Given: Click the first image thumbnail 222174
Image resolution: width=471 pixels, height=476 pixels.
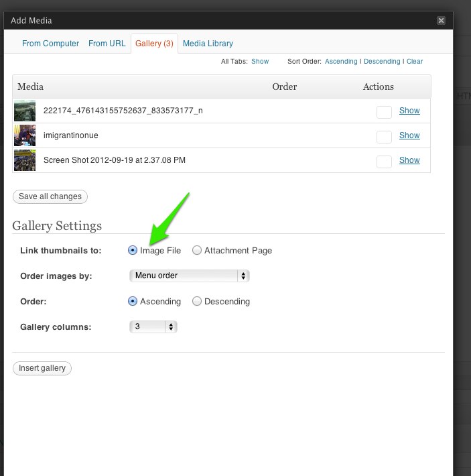Looking at the screenshot, I should [x=25, y=111].
